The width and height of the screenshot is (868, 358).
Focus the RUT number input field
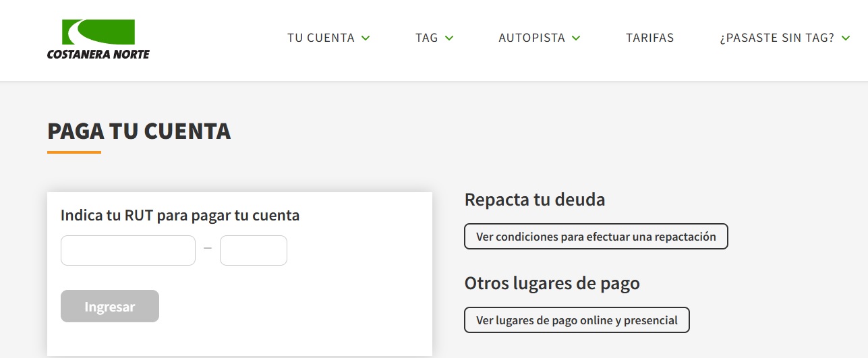coord(128,250)
